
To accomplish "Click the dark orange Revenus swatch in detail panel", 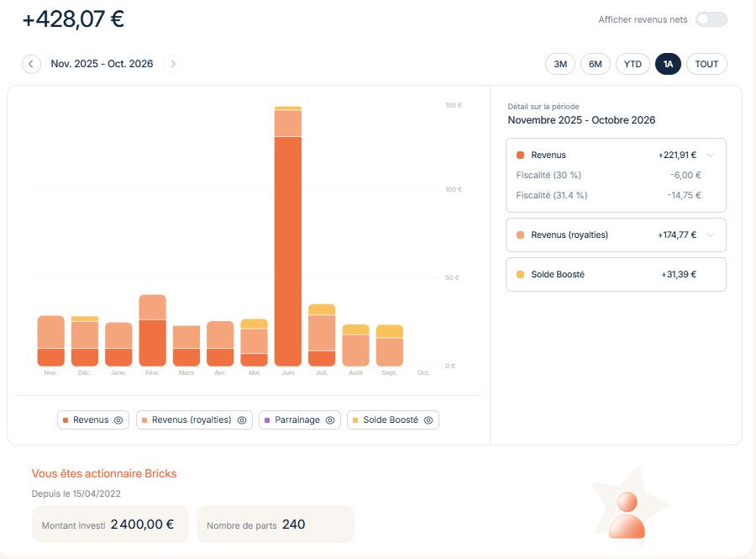I will tap(520, 155).
